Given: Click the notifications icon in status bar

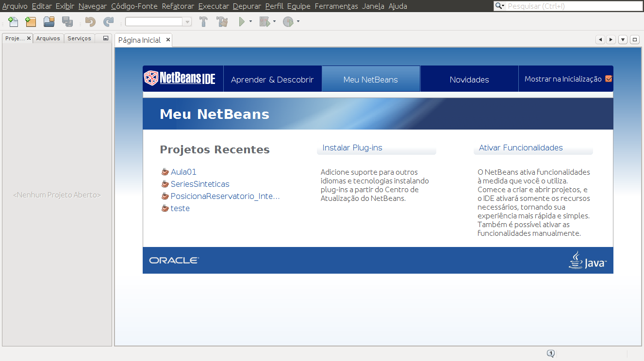Looking at the screenshot, I should coord(551,354).
